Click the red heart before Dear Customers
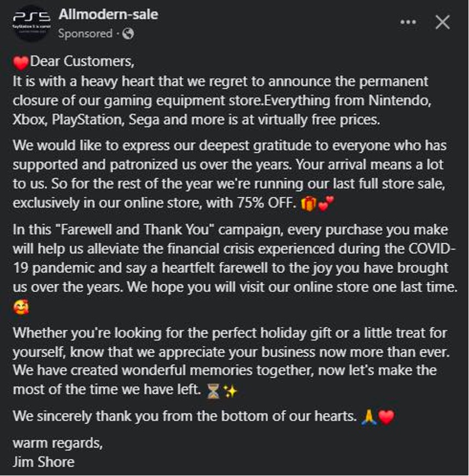 [20, 63]
